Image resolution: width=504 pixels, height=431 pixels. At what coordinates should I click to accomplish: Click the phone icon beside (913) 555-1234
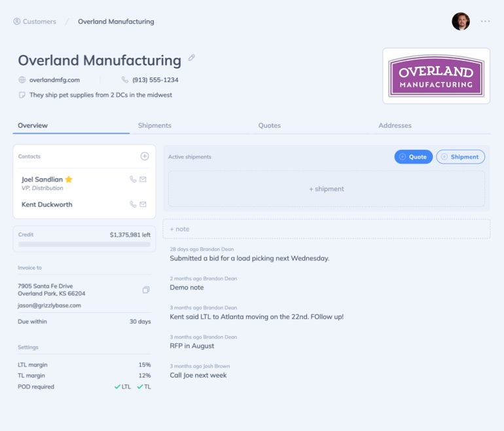tap(125, 80)
